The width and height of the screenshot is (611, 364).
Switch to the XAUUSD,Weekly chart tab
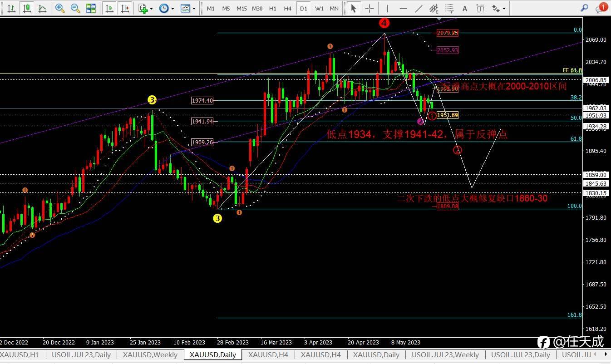(x=150, y=354)
